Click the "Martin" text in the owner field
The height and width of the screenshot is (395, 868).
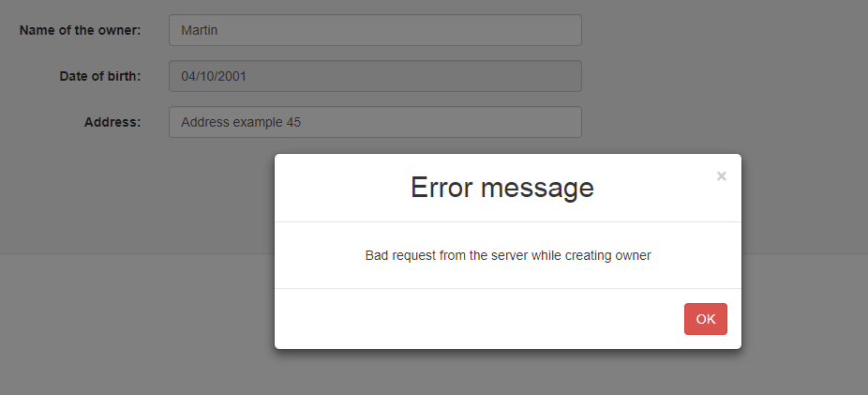pyautogui.click(x=199, y=30)
